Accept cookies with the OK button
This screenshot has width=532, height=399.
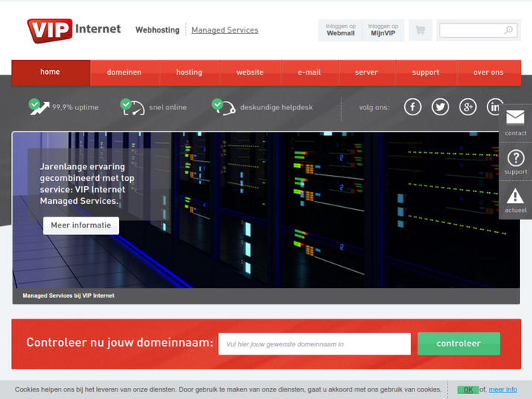point(468,390)
